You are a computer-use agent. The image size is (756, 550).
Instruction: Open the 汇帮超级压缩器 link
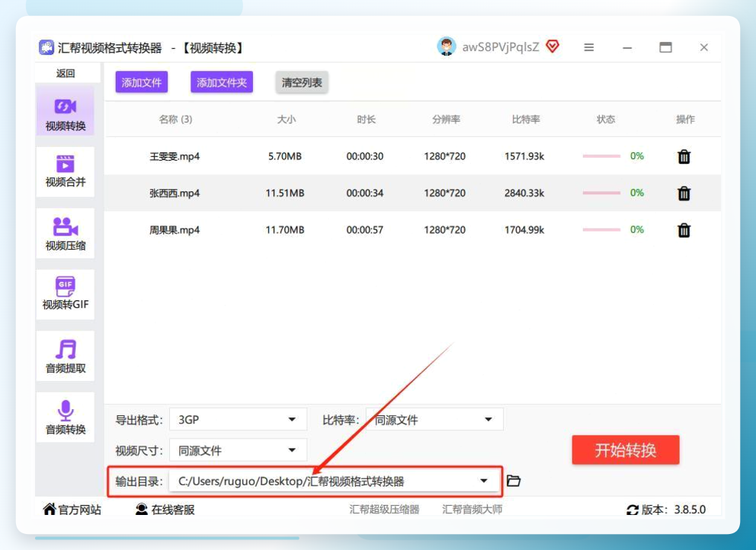point(384,510)
